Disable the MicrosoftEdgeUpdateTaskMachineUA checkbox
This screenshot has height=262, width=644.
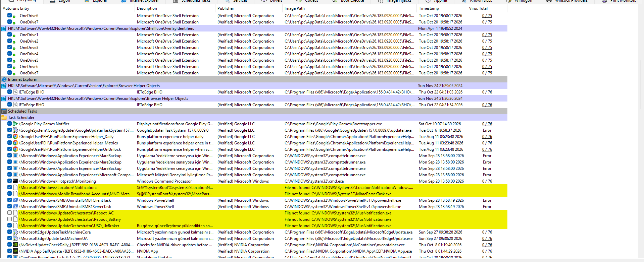point(10,238)
